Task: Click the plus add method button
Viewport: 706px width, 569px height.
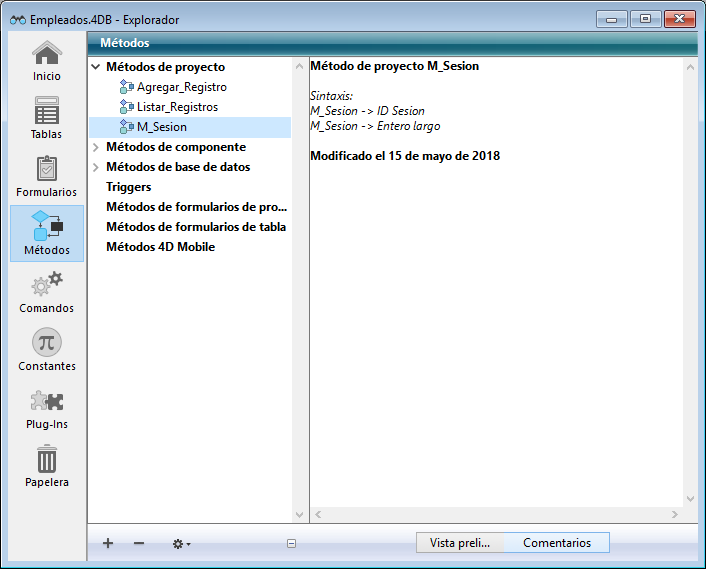Action: click(x=108, y=543)
